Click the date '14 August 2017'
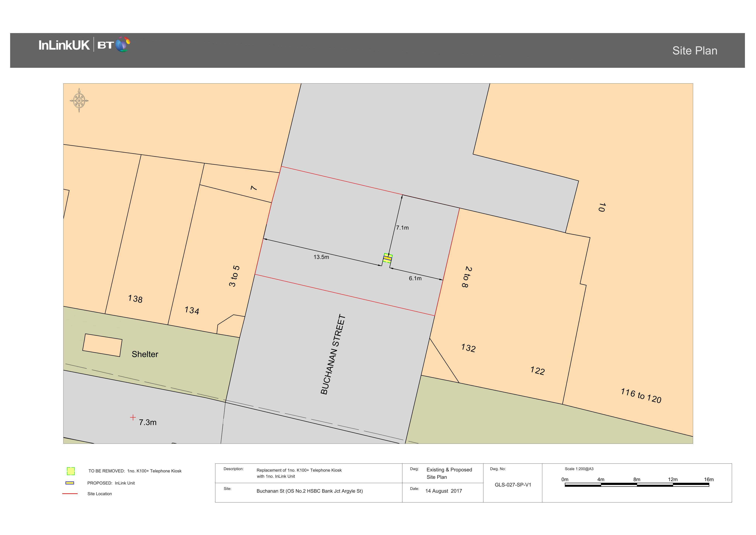Screen dimensions: 756x535 click(x=444, y=491)
